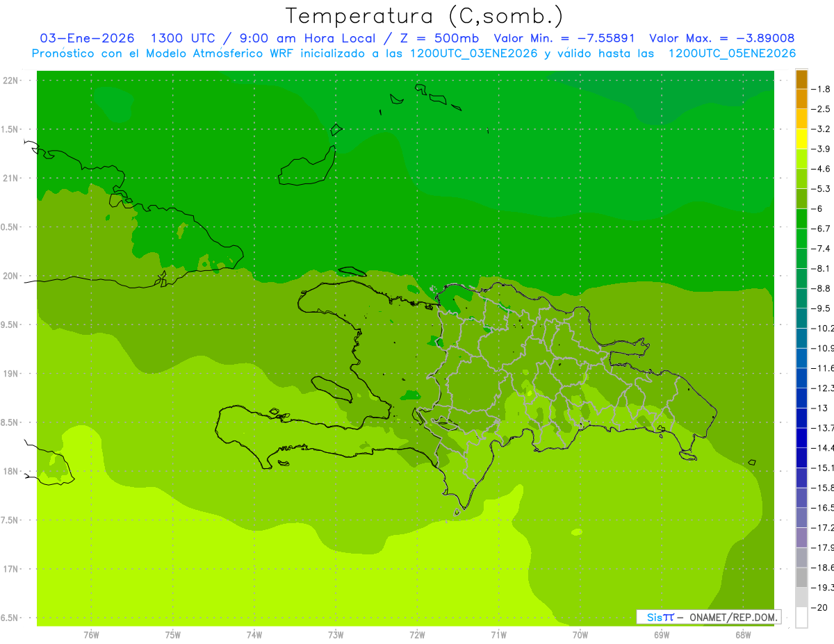Click the 20N latitude axis label
834x644 pixels.
(11, 276)
